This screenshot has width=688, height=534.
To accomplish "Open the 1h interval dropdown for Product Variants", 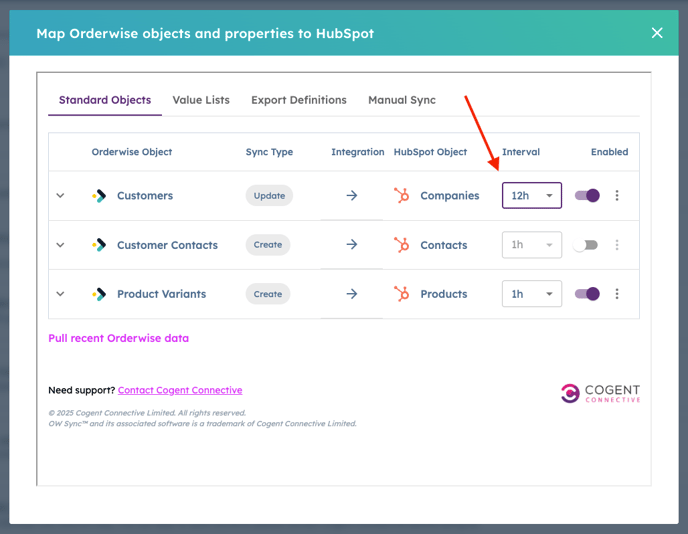I will point(532,294).
